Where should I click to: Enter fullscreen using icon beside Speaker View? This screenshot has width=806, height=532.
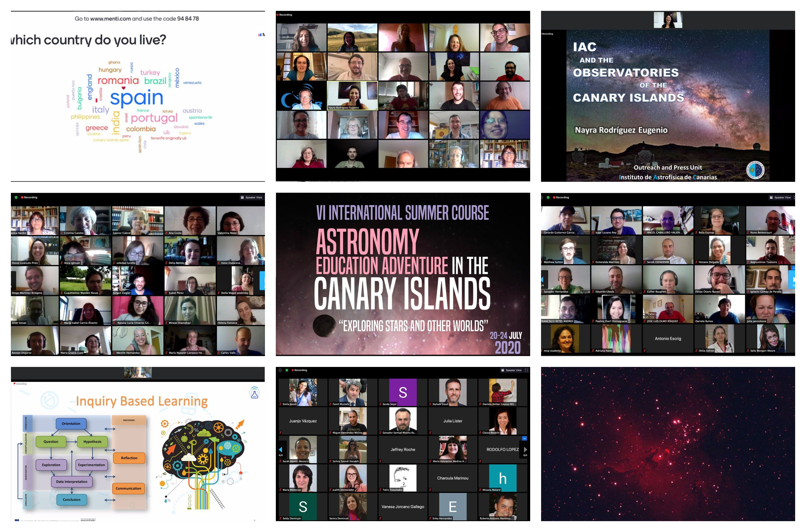526,370
